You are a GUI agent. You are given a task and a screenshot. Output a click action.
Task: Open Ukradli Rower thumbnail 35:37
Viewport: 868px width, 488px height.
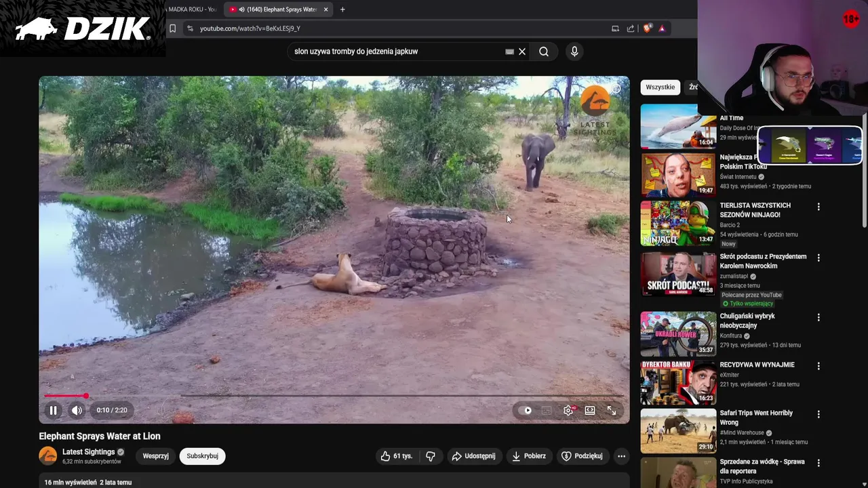[x=678, y=333]
